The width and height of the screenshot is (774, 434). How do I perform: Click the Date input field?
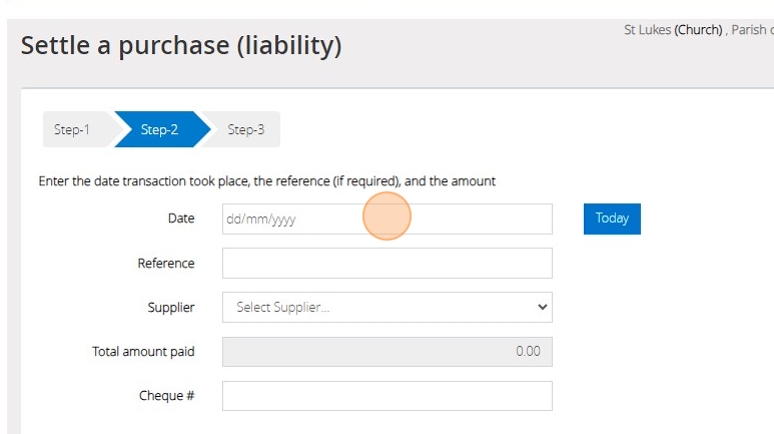coord(387,219)
